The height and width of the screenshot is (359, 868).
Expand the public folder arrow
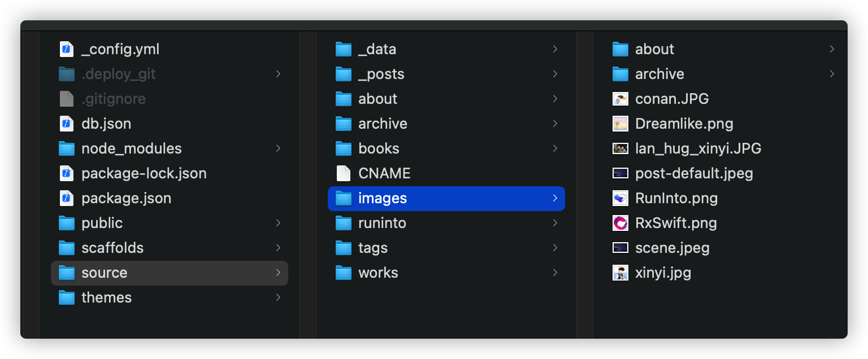click(278, 223)
